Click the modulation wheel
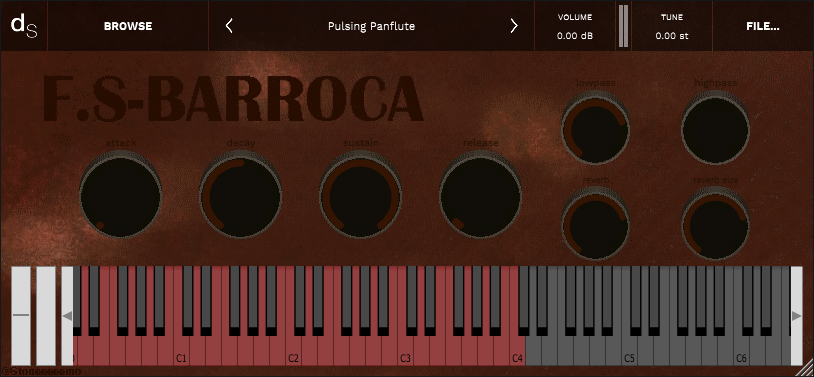 [46, 316]
